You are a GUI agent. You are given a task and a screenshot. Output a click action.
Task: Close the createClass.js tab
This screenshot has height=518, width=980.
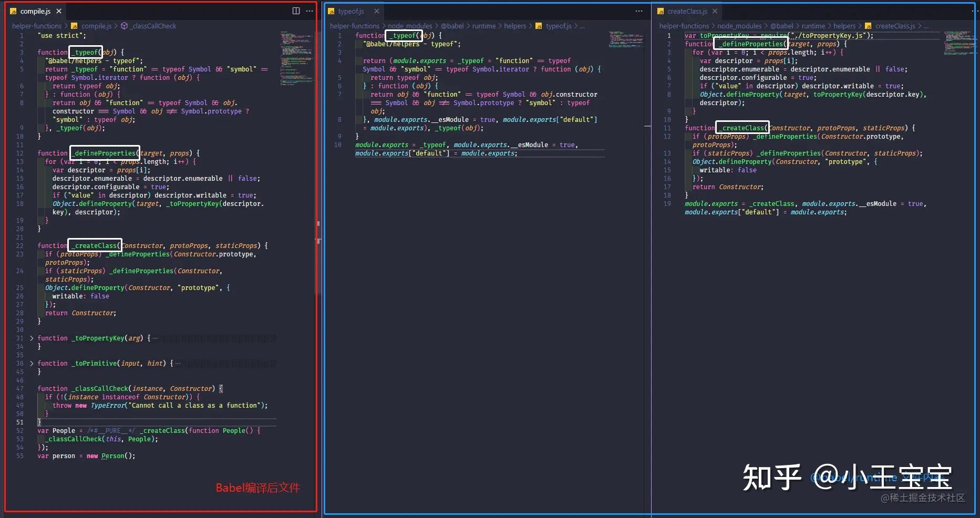715,11
